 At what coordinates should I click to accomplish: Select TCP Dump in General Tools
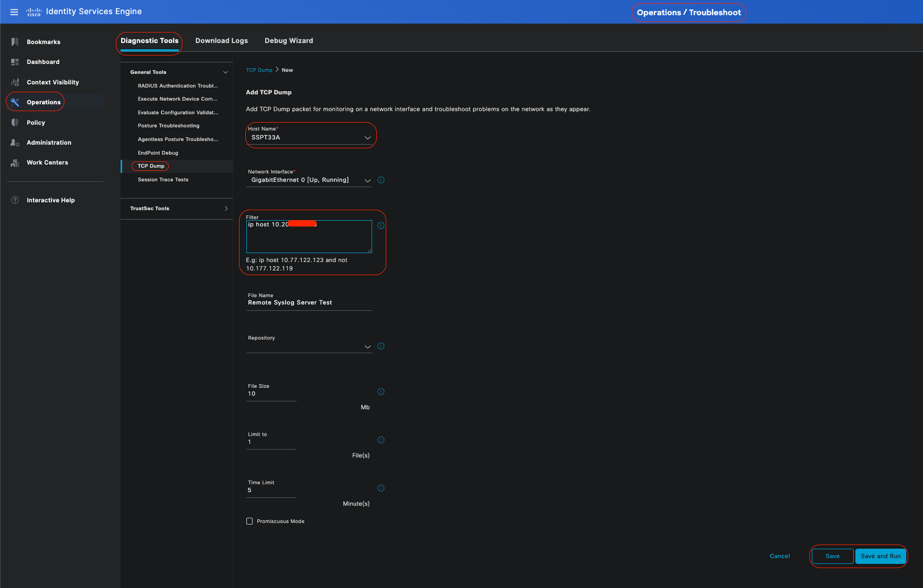tap(151, 166)
